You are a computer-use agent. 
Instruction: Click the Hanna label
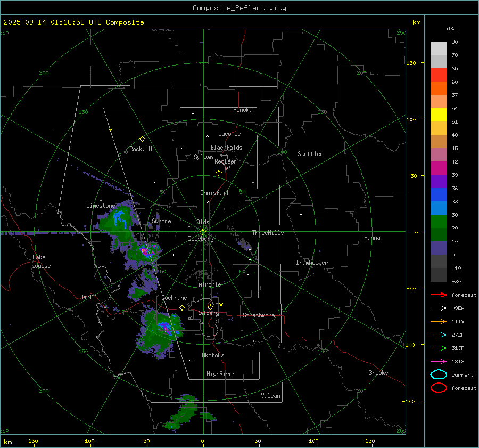click(372, 238)
